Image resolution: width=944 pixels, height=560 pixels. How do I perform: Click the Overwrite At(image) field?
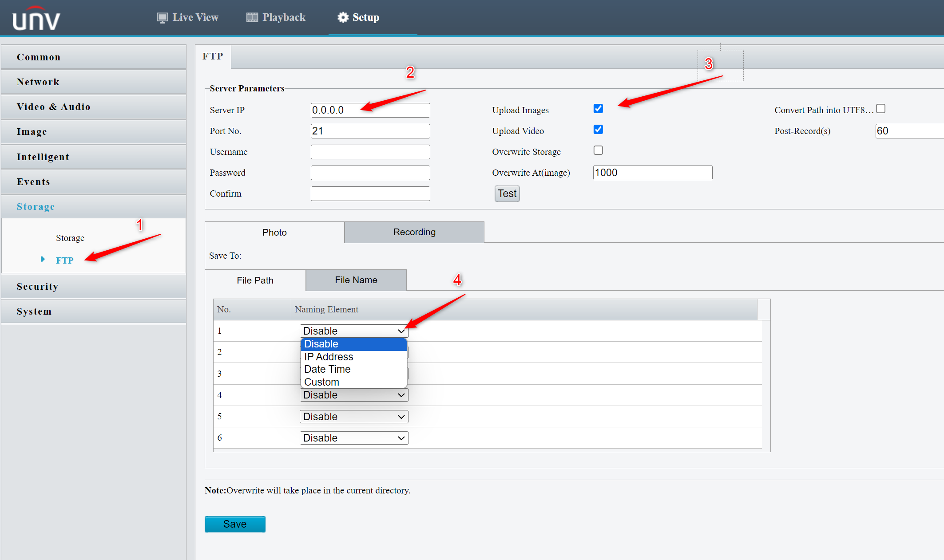click(653, 173)
